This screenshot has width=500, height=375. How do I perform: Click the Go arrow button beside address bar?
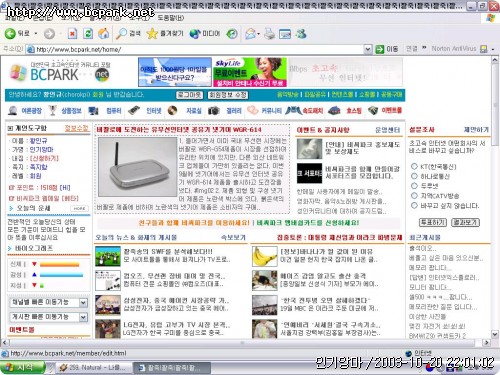pyautogui.click(x=380, y=49)
